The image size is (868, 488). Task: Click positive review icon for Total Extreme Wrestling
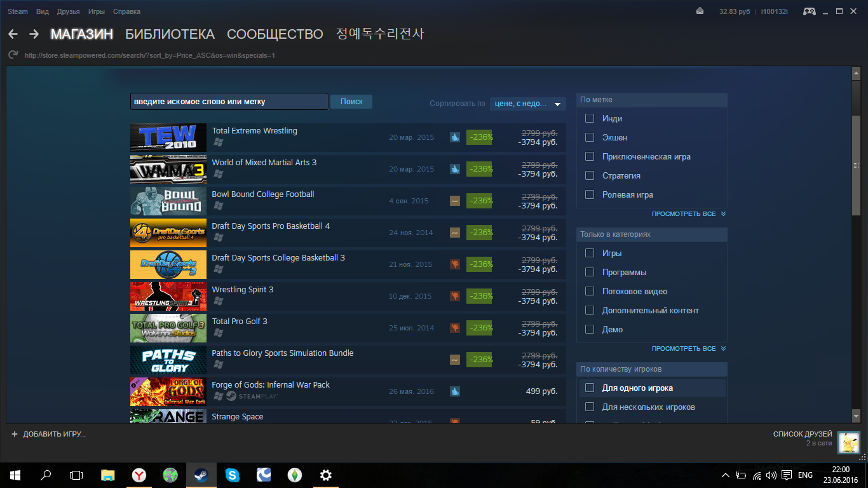point(454,137)
